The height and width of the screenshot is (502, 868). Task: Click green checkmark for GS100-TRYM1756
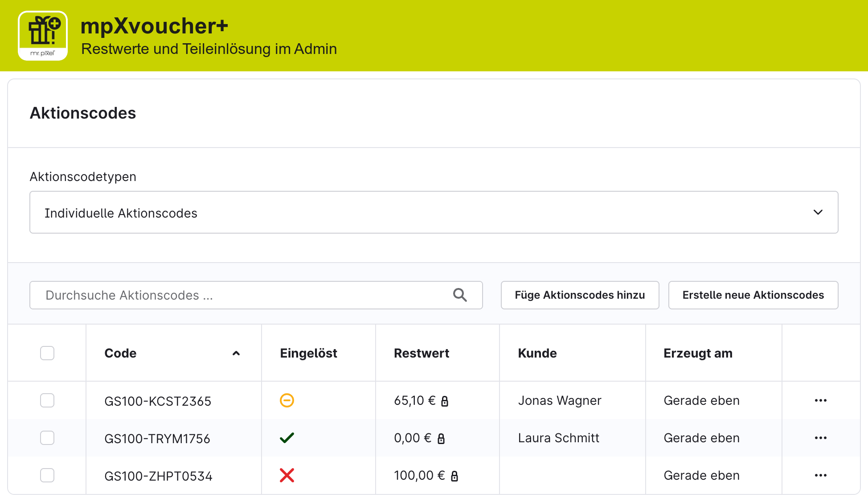[287, 438]
